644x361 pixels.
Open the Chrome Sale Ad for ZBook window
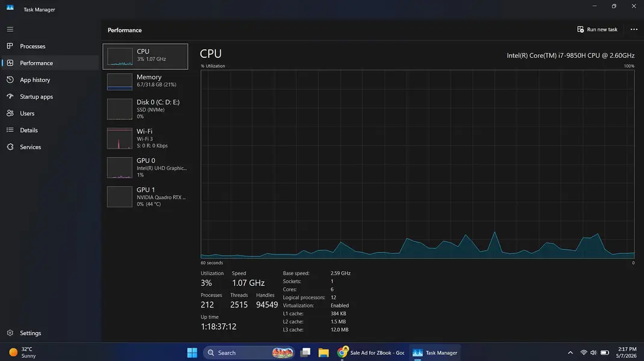point(371,353)
